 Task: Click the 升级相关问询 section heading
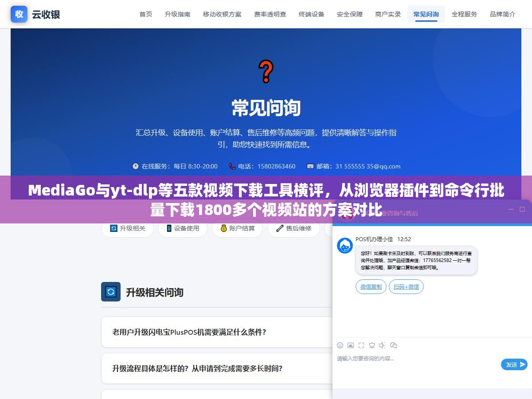click(x=155, y=292)
